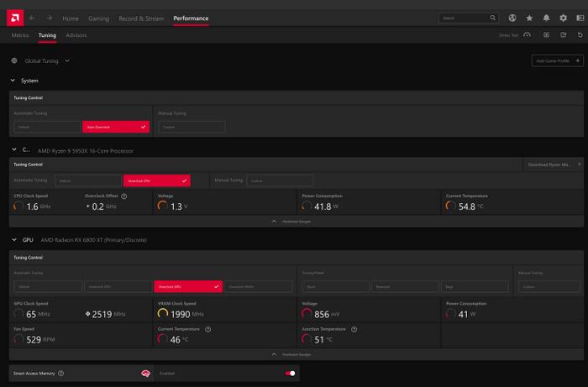Select Custom under CPU Manual Tuning
Viewport: 588px width, 387px height.
(x=280, y=180)
